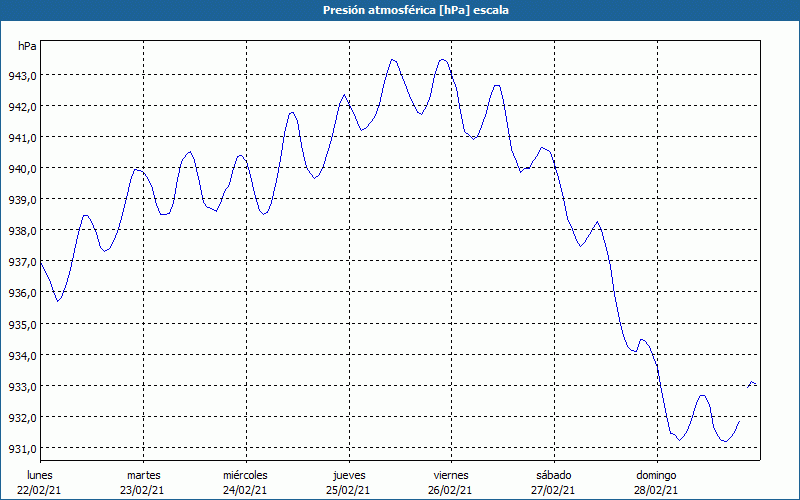The width and height of the screenshot is (800, 500).
Task: Click the 'domingo' day label
Action: 656,475
